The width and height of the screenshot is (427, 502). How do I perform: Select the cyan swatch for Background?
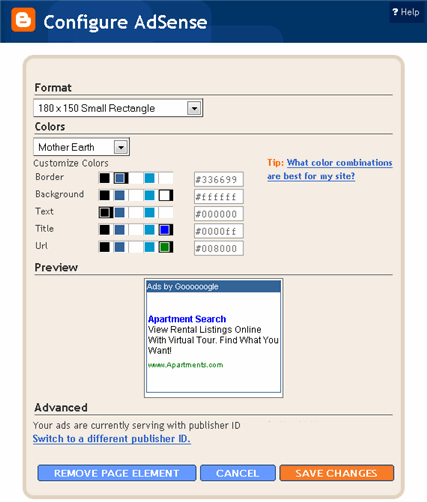tap(150, 195)
